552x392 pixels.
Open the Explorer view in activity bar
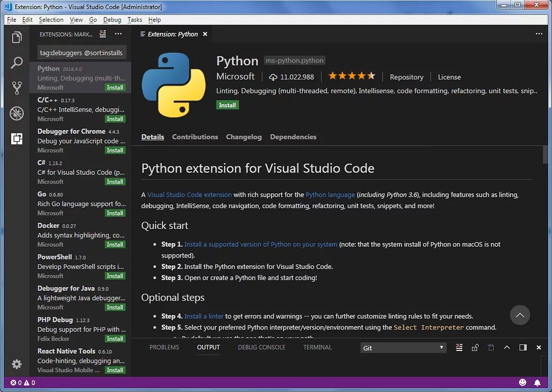coord(17,37)
